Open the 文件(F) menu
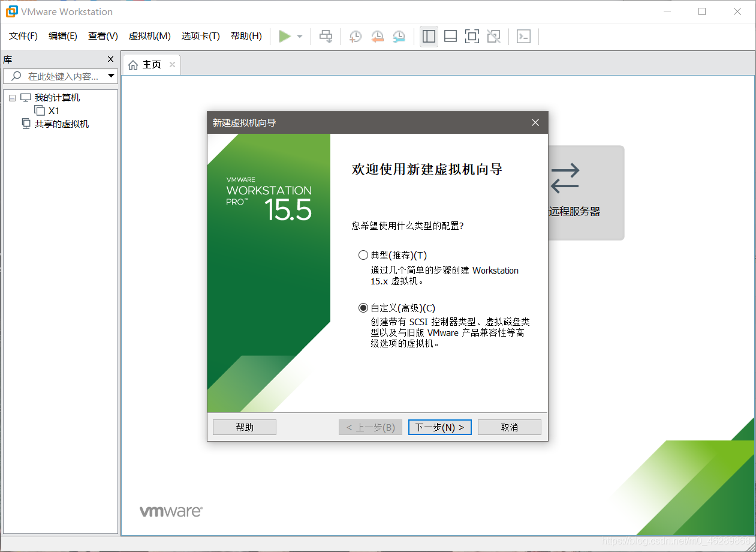Screen dimensions: 756x552 [23, 36]
